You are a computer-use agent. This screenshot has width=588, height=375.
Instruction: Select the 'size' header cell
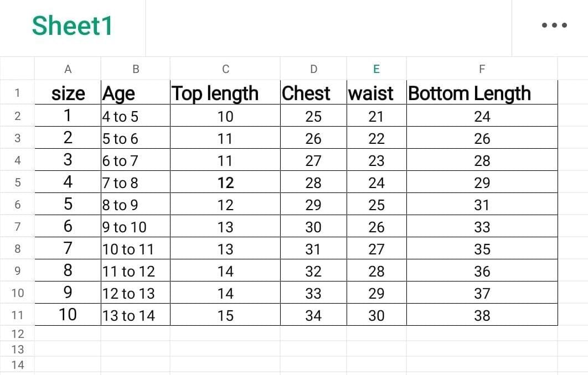pos(68,93)
